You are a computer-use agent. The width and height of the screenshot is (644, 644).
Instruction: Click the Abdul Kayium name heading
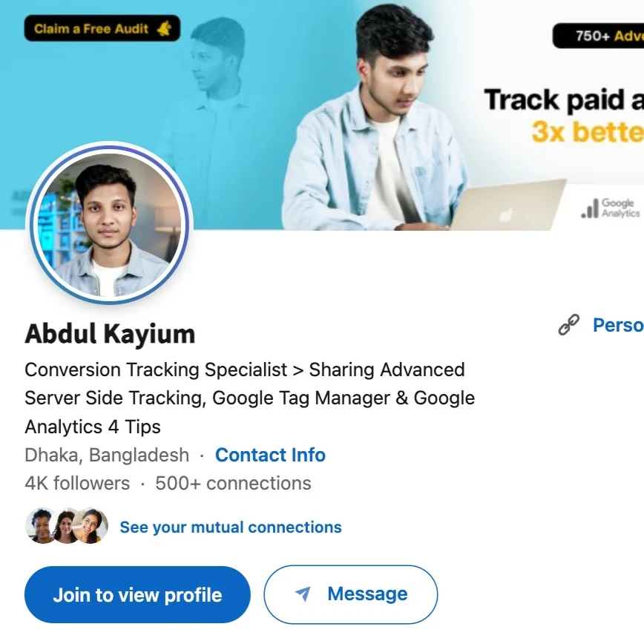[x=110, y=334]
